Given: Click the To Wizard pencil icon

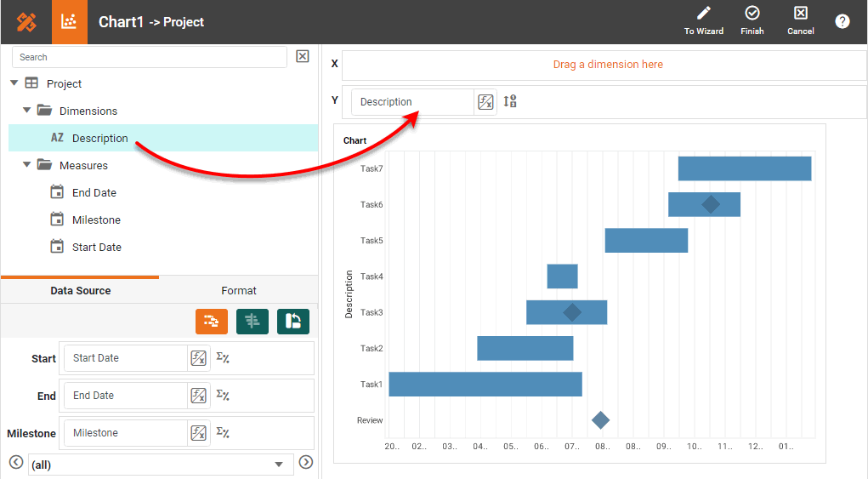Looking at the screenshot, I should click(703, 14).
